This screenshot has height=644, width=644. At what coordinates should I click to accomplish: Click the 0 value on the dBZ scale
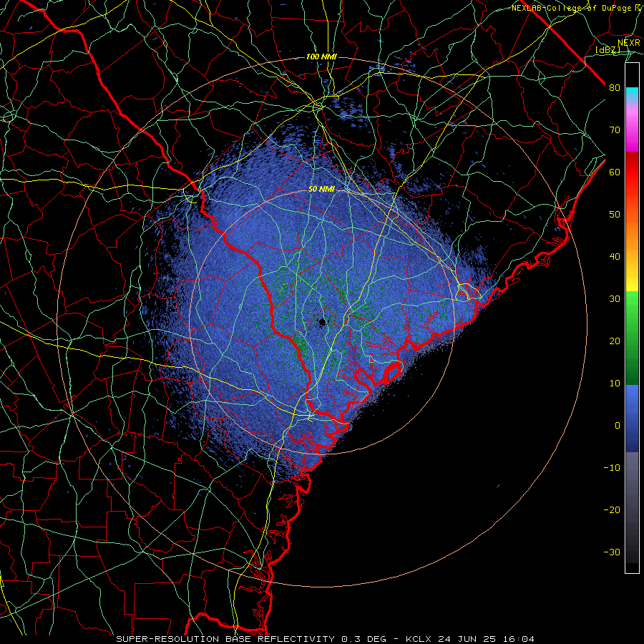[x=618, y=426]
